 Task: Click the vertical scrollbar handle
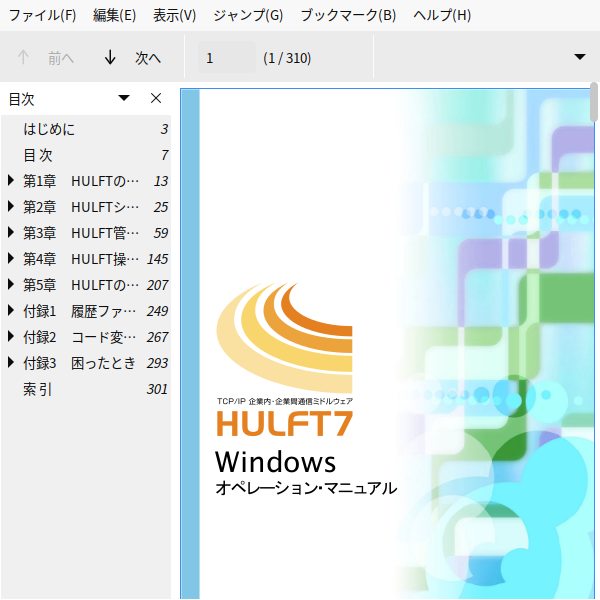click(x=594, y=102)
